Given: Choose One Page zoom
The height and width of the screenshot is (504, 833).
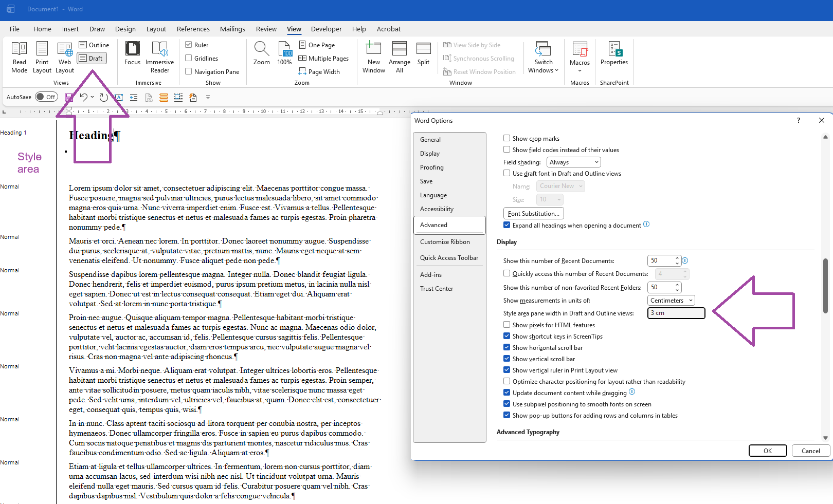Looking at the screenshot, I should (317, 45).
